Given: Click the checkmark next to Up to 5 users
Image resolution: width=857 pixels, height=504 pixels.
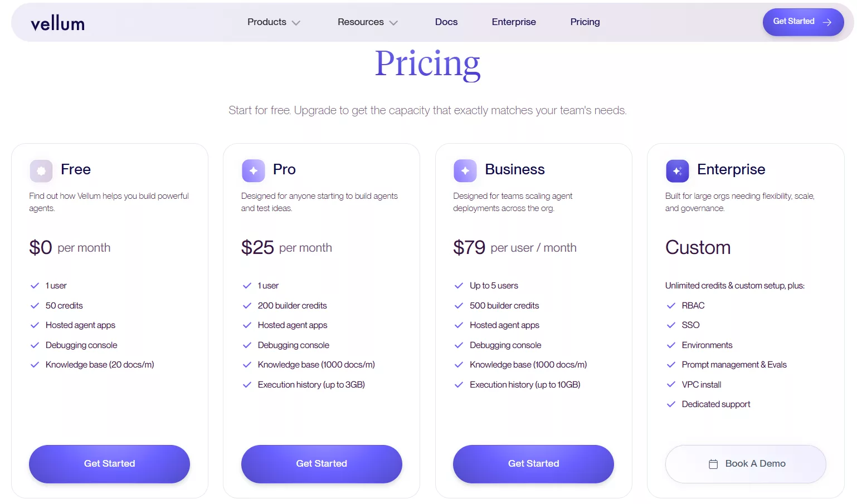Looking at the screenshot, I should tap(459, 286).
